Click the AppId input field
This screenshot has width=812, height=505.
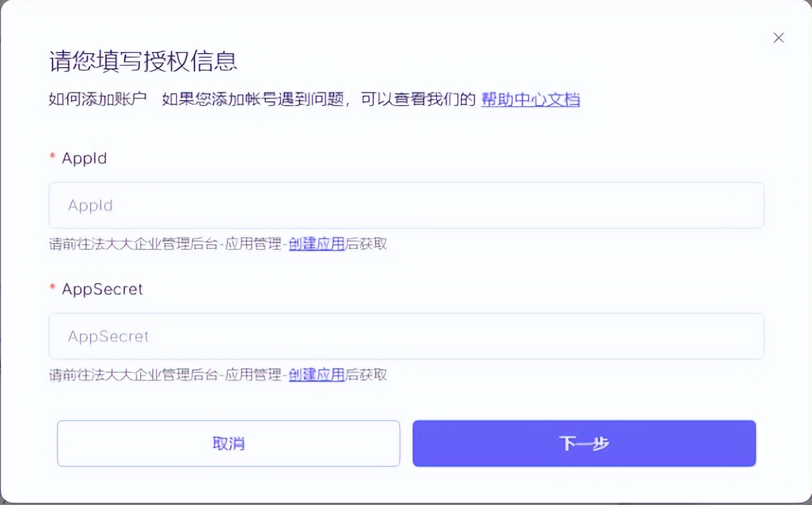(405, 205)
